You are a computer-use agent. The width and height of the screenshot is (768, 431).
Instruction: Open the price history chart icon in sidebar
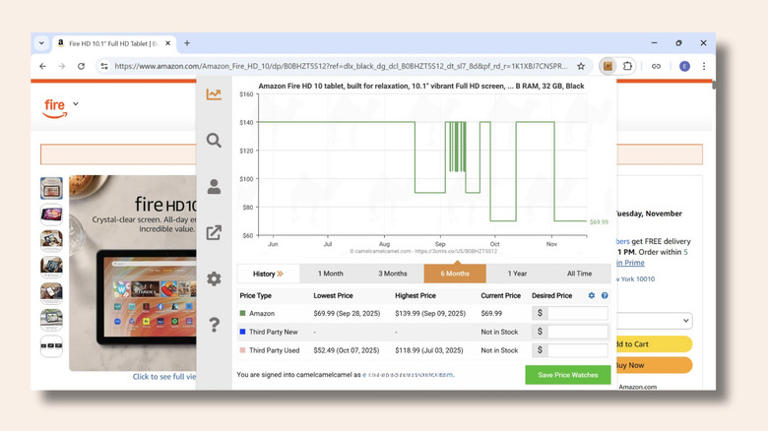click(x=214, y=94)
